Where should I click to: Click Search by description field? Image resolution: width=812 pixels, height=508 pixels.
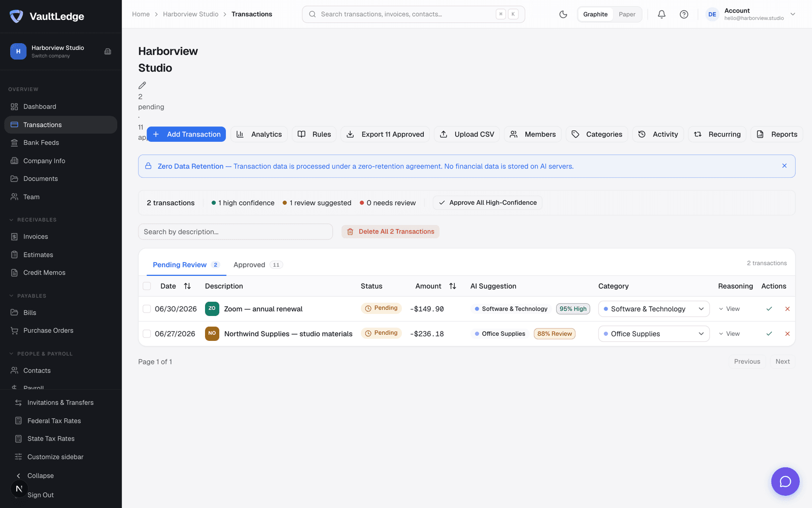235,232
